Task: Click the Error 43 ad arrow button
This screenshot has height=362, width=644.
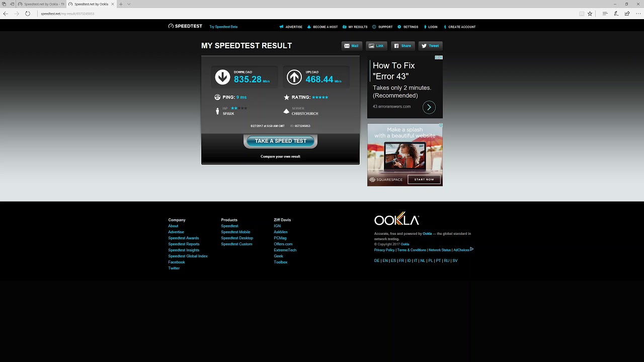Action: tap(429, 107)
